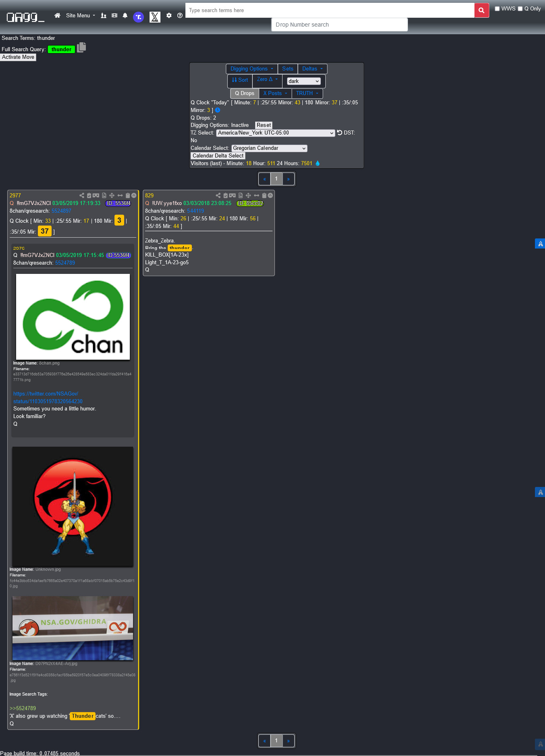Image resolution: width=545 pixels, height=756 pixels.
Task: Focus the main search terms field
Action: tap(330, 10)
